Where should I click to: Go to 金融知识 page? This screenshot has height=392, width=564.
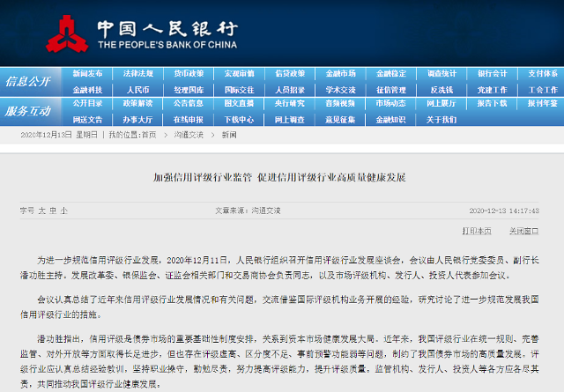391,120
